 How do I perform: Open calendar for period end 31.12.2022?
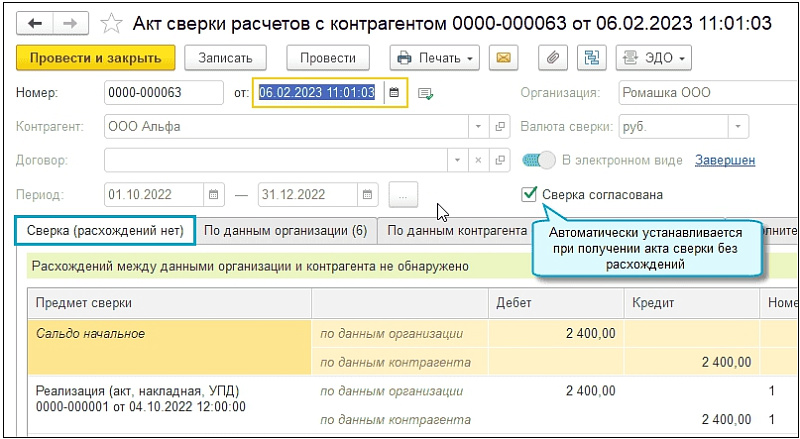368,194
